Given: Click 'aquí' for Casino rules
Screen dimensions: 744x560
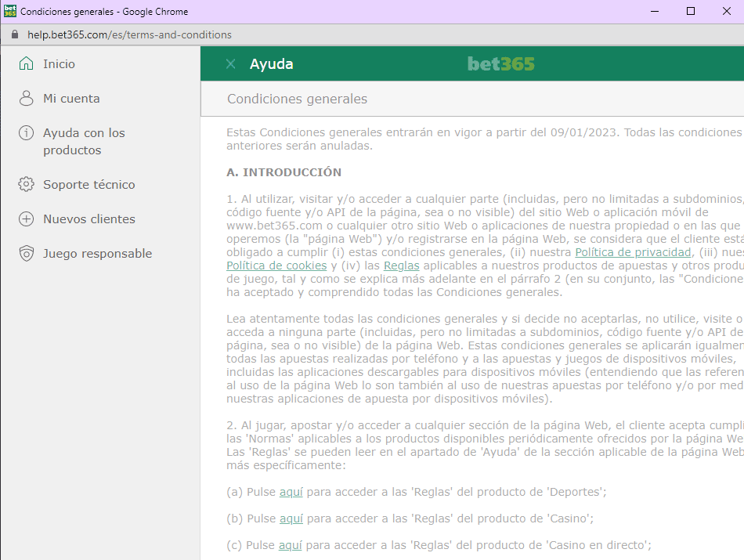Looking at the screenshot, I should pyautogui.click(x=291, y=518).
